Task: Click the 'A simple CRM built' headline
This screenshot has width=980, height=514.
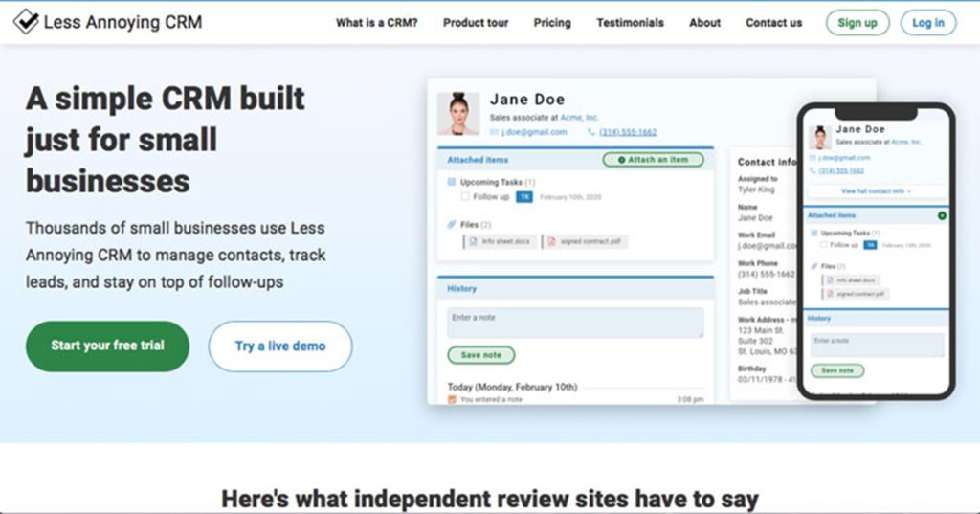Action: click(166, 99)
